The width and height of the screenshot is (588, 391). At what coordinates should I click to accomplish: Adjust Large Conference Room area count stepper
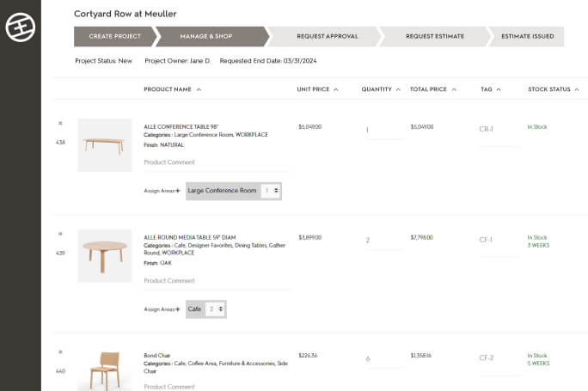[x=277, y=191]
